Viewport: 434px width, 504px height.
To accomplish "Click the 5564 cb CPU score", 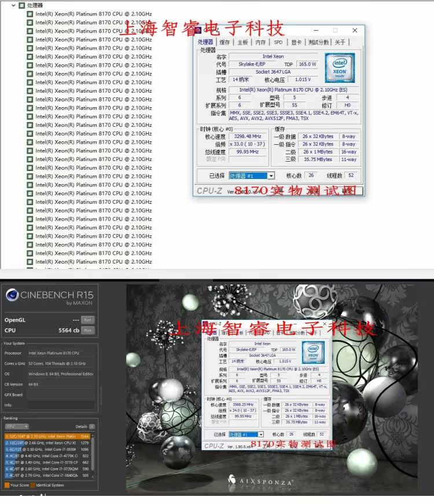I will coord(69,330).
